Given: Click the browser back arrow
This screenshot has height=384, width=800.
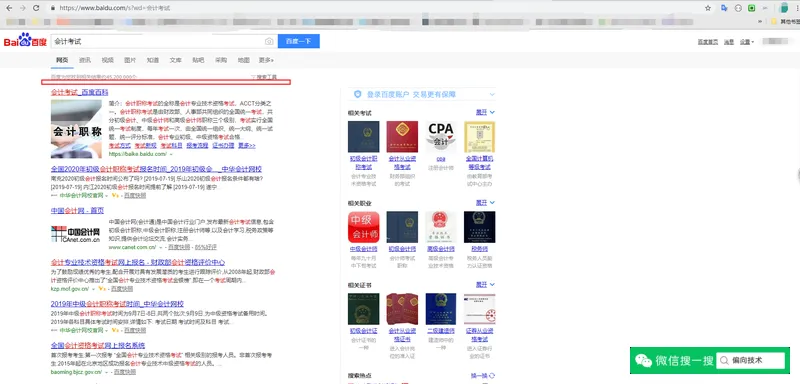Looking at the screenshot, I should tap(9, 8).
